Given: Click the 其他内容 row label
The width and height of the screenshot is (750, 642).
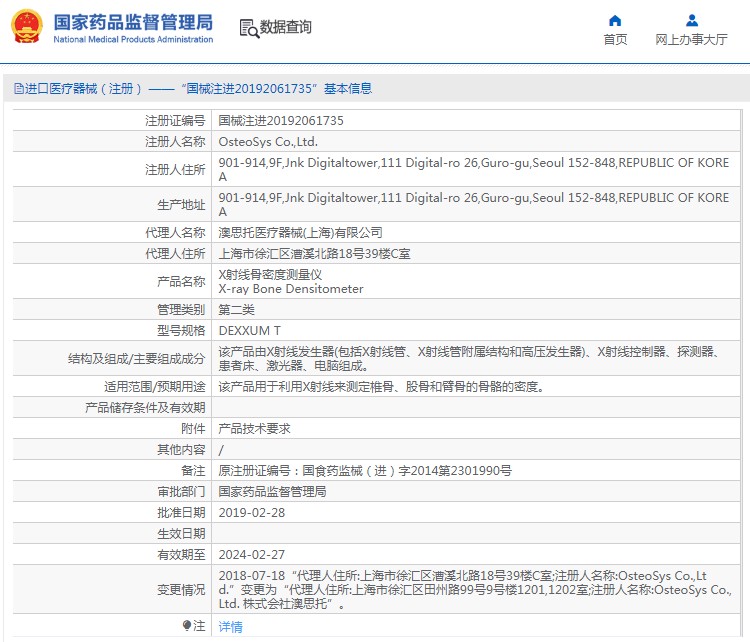Looking at the screenshot, I should pos(181,450).
